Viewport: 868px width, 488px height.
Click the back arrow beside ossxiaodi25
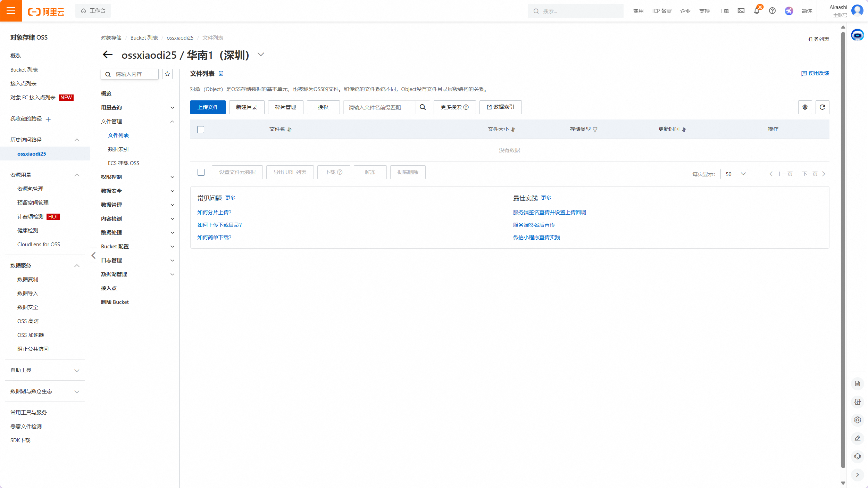pyautogui.click(x=108, y=55)
